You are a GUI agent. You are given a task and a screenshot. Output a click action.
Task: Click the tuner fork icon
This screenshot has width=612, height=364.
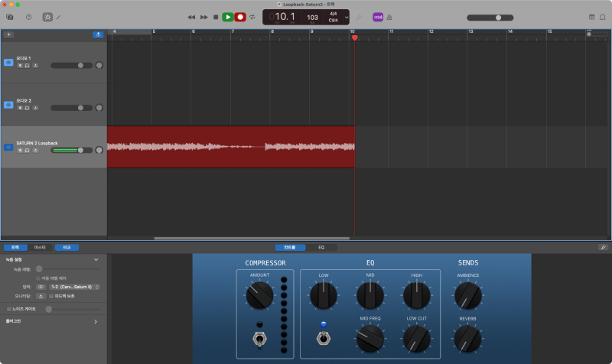[x=359, y=17]
